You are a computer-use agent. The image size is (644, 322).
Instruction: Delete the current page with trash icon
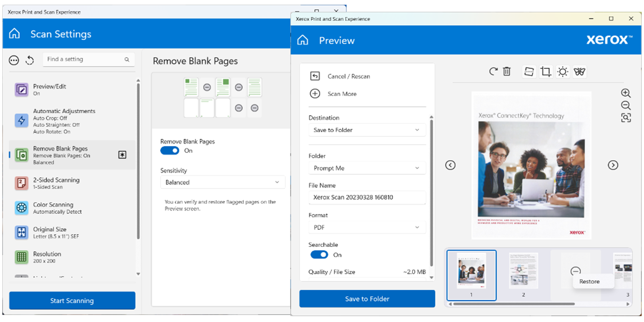(507, 71)
